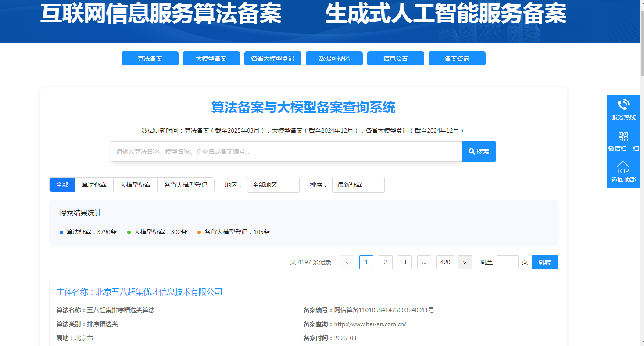
Task: Open the WeChat QR code scan icon
Action: click(x=623, y=137)
